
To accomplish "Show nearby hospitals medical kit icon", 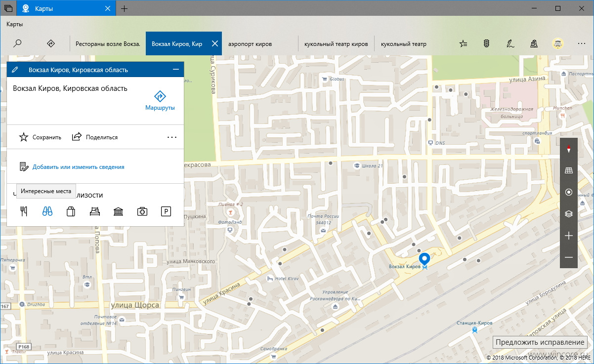I will [142, 212].
